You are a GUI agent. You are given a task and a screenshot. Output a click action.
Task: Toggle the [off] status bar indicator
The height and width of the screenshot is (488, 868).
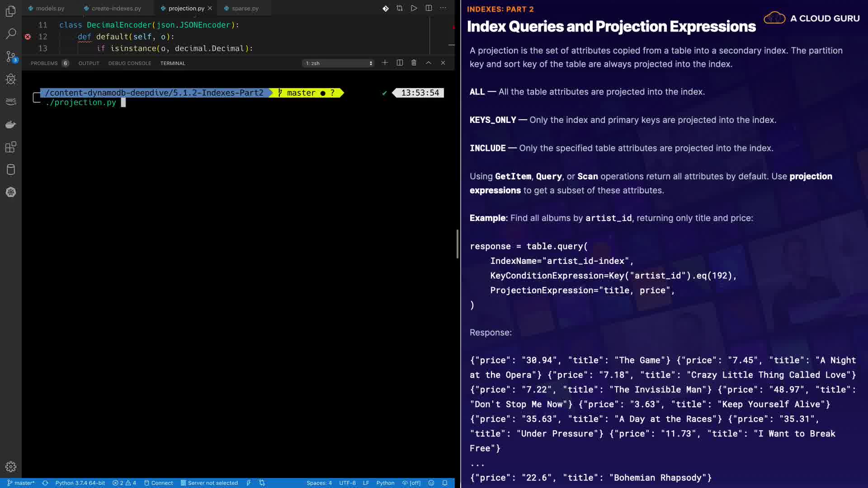[411, 483]
